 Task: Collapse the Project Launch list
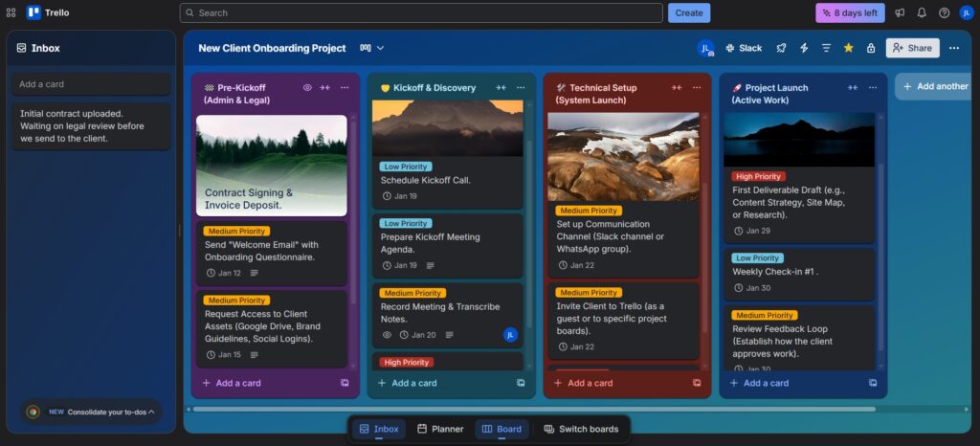(x=853, y=87)
